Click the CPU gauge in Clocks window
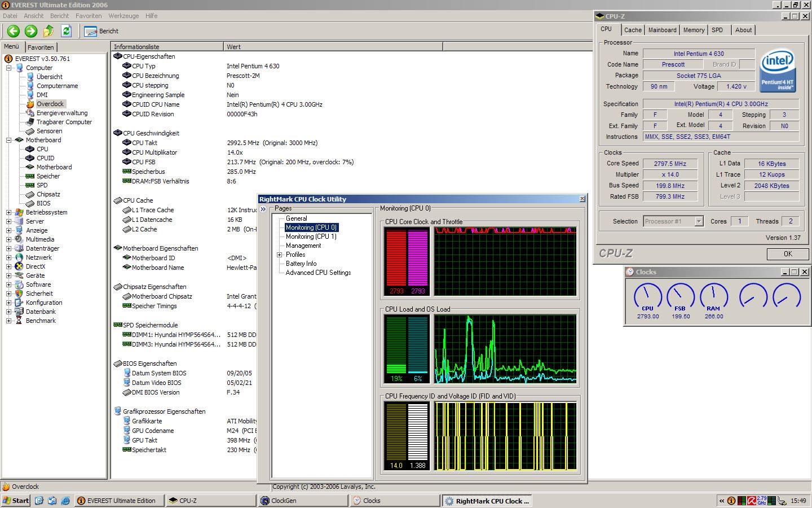 647,296
